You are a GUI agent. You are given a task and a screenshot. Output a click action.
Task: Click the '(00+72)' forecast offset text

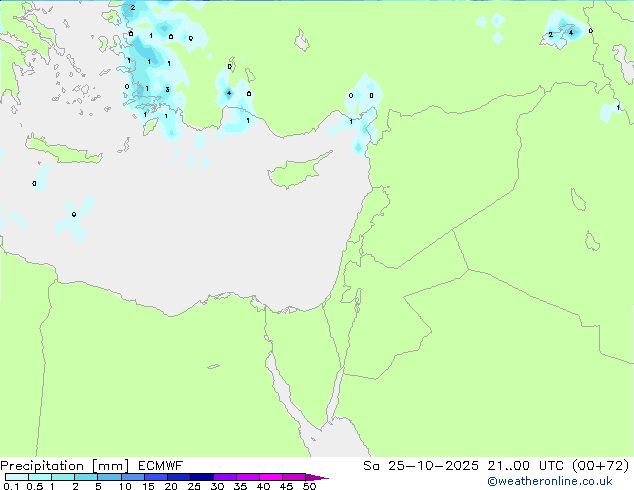600,466
